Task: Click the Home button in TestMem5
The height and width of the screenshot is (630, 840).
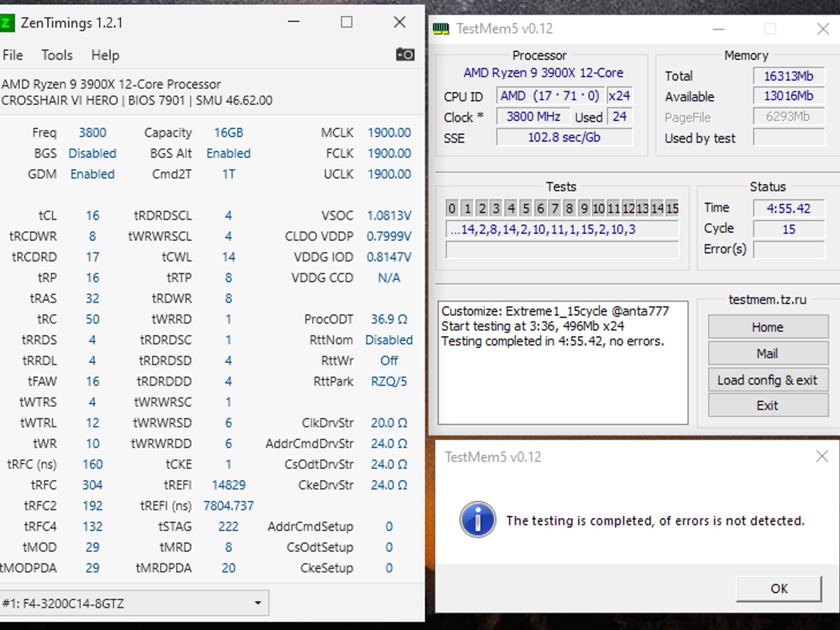Action: pyautogui.click(x=768, y=327)
